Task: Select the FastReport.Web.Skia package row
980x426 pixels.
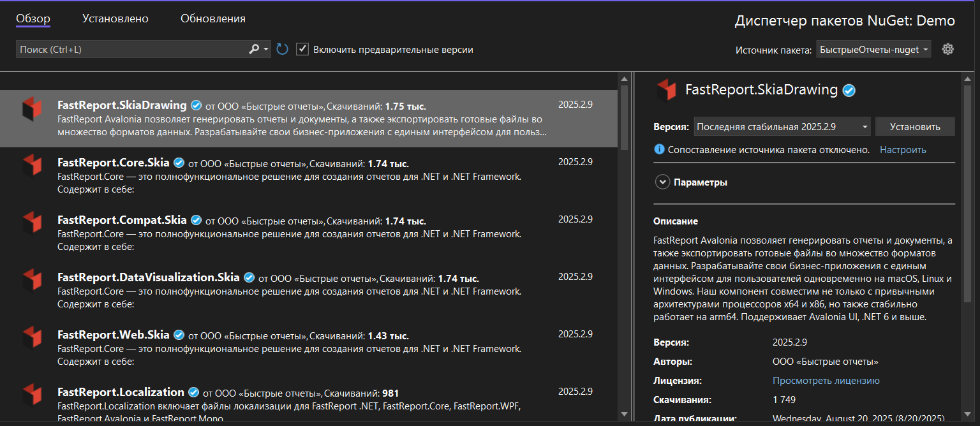Action: pyautogui.click(x=309, y=348)
